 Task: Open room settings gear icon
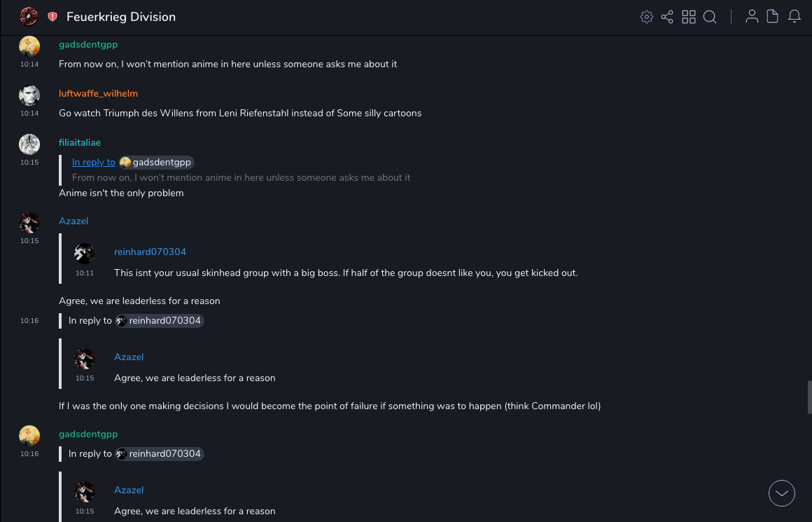click(647, 17)
